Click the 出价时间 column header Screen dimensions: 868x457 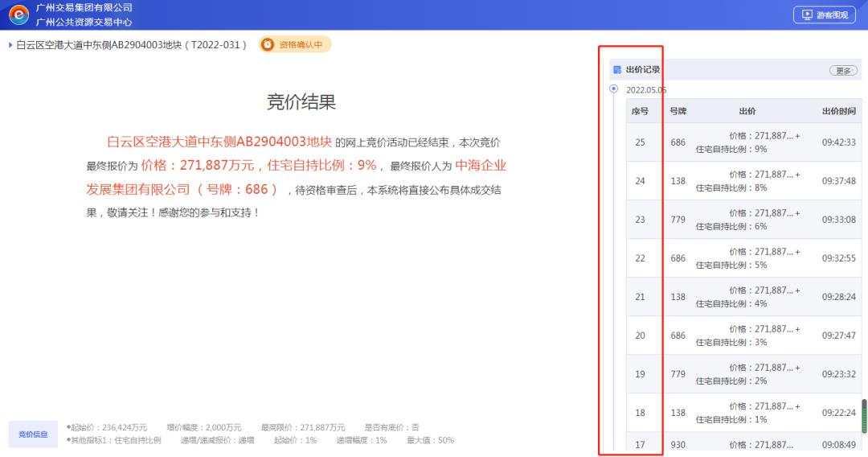tap(839, 111)
